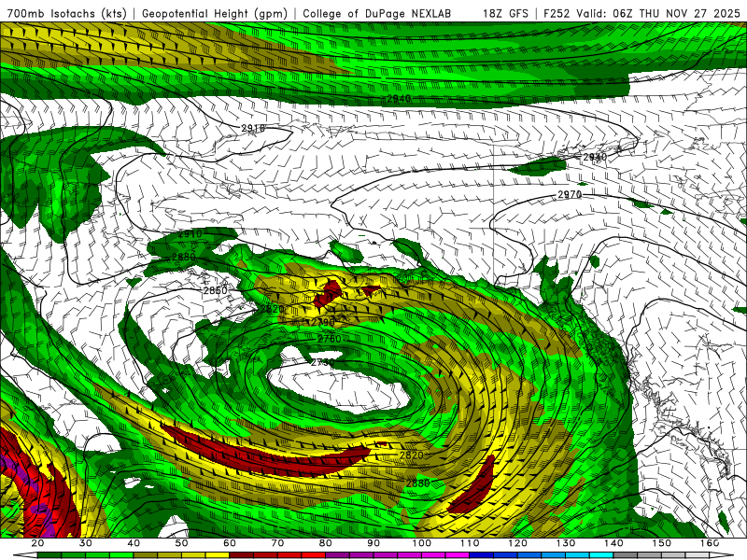The image size is (747, 560).
Task: Click the 2850 height contour label
Action: (216, 290)
